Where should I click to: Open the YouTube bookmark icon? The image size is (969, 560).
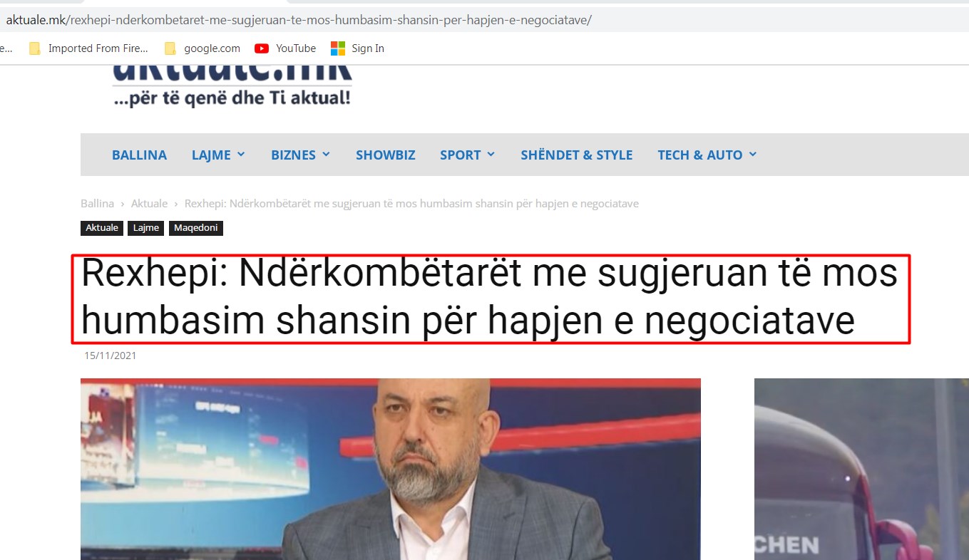click(262, 48)
